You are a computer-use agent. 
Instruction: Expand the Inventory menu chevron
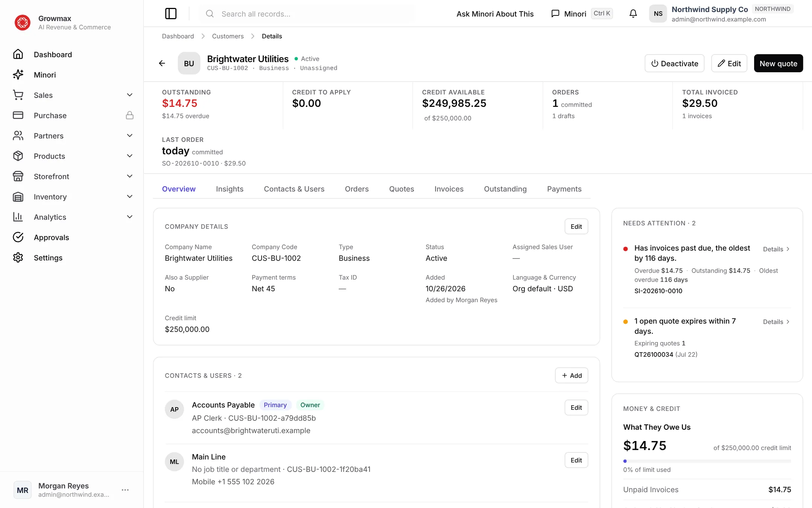click(x=130, y=196)
